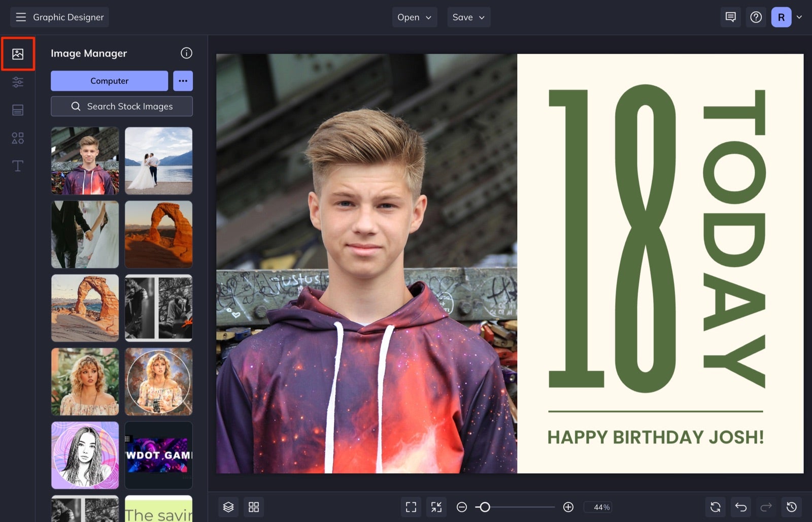This screenshot has width=812, height=522.
Task: Toggle the grid view icon in bottom bar
Action: [x=254, y=507]
